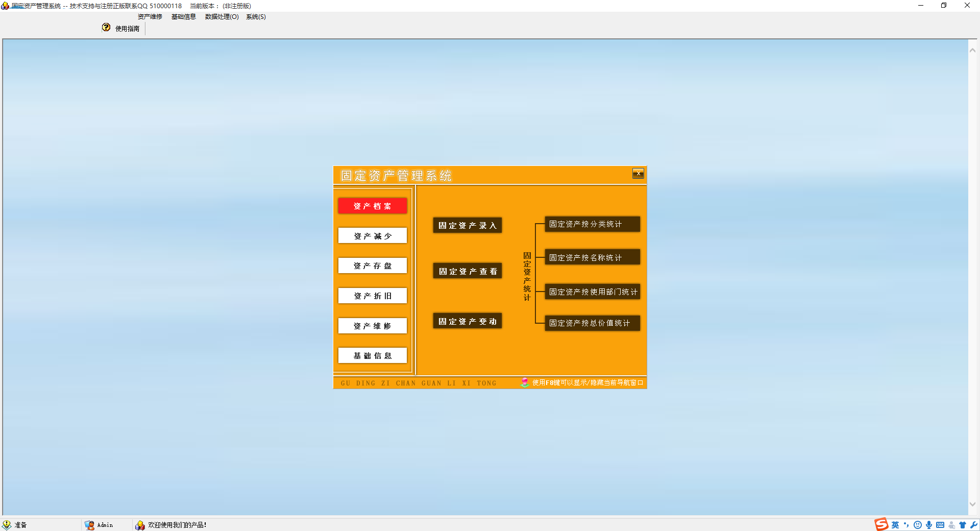Open 固定资产按总价值统计 report
The height and width of the screenshot is (531, 980).
592,323
